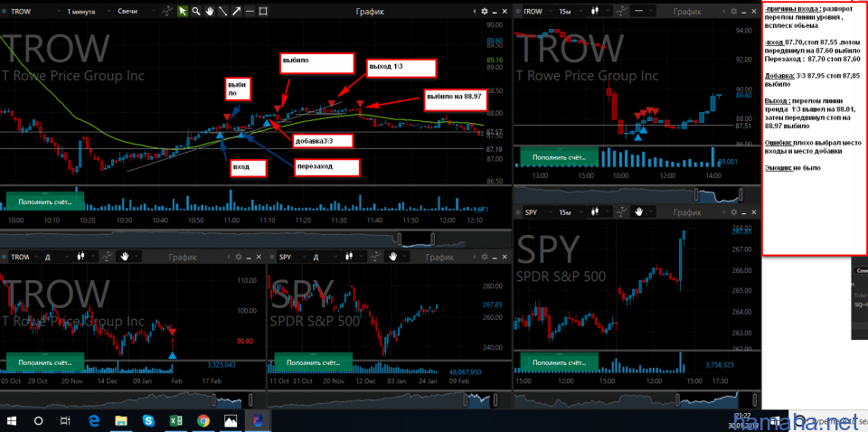Viewport: 868px width, 432px height.
Task: Click volume value 48,067,950 in SPY daily chart
Action: (465, 371)
